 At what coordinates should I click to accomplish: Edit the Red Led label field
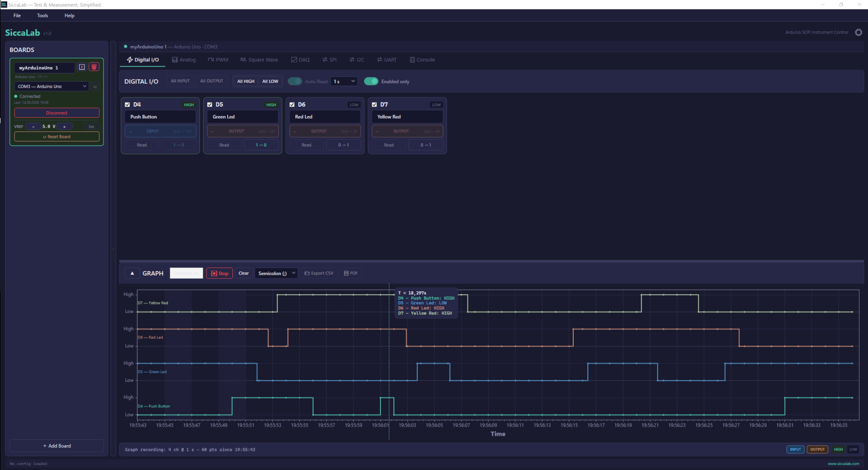325,117
